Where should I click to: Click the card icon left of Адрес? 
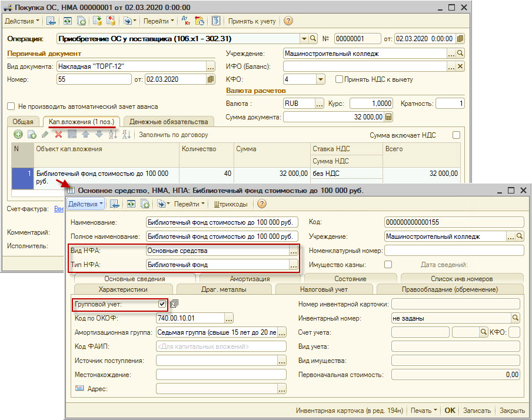click(x=79, y=388)
